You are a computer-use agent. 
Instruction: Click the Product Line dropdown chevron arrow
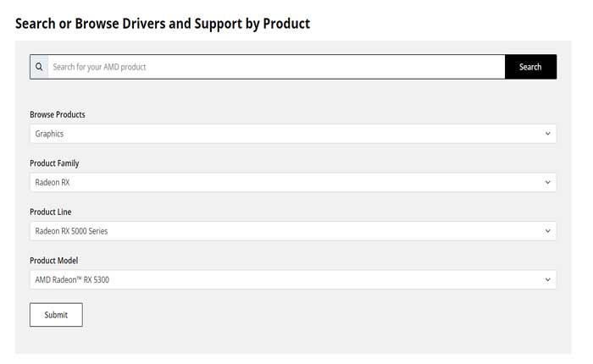[548, 231]
